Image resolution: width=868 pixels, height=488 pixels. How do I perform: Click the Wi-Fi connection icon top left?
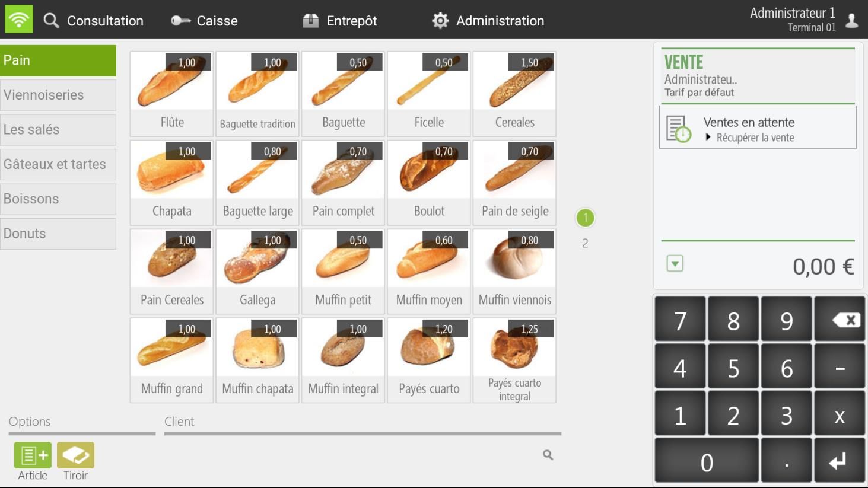pos(17,19)
